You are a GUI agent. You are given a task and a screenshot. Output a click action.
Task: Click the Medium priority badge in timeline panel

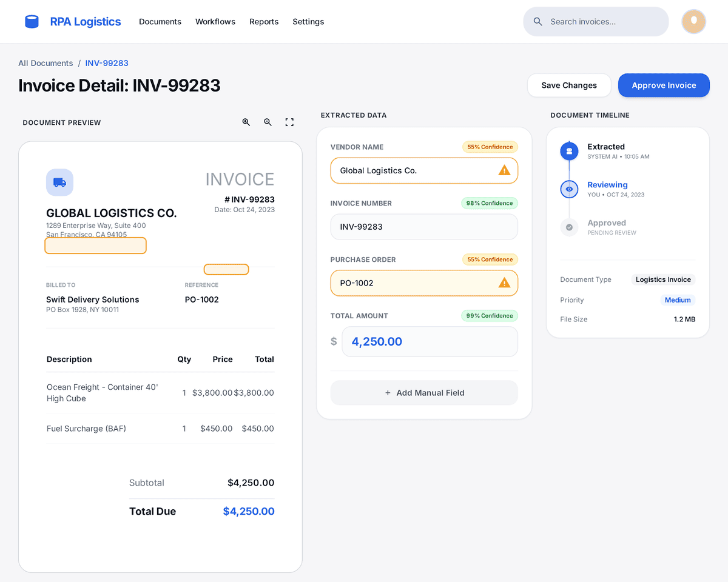tap(678, 299)
